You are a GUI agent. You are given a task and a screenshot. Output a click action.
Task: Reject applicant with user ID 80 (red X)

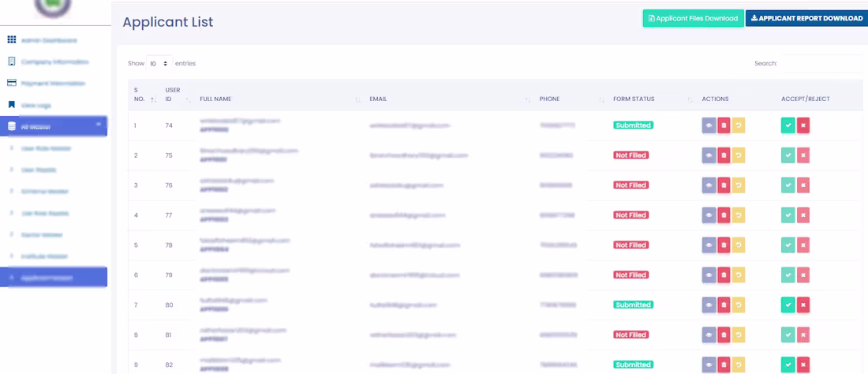point(803,305)
